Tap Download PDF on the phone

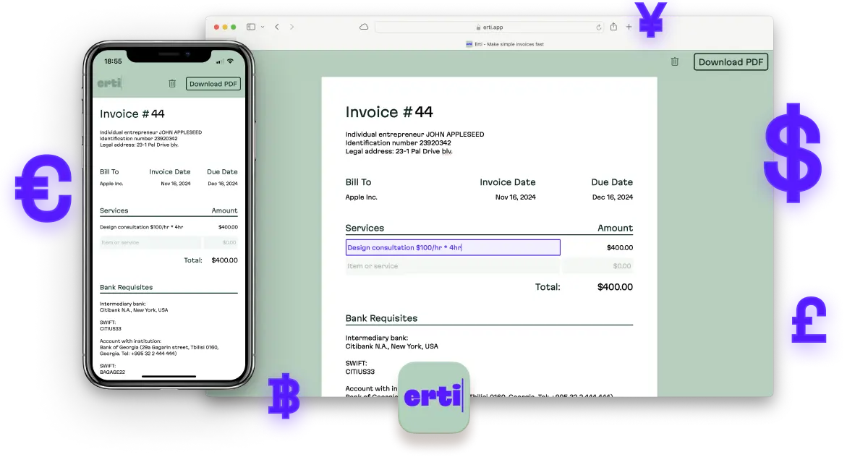click(x=213, y=84)
